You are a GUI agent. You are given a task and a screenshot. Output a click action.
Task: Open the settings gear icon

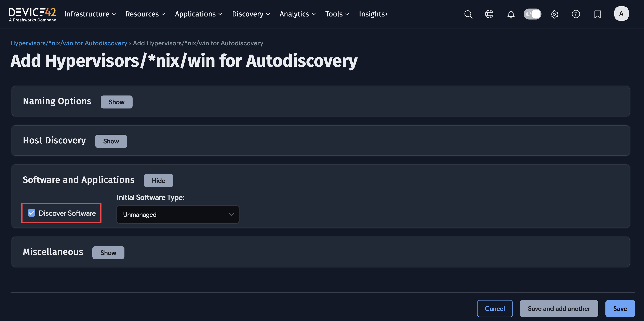[x=554, y=14]
